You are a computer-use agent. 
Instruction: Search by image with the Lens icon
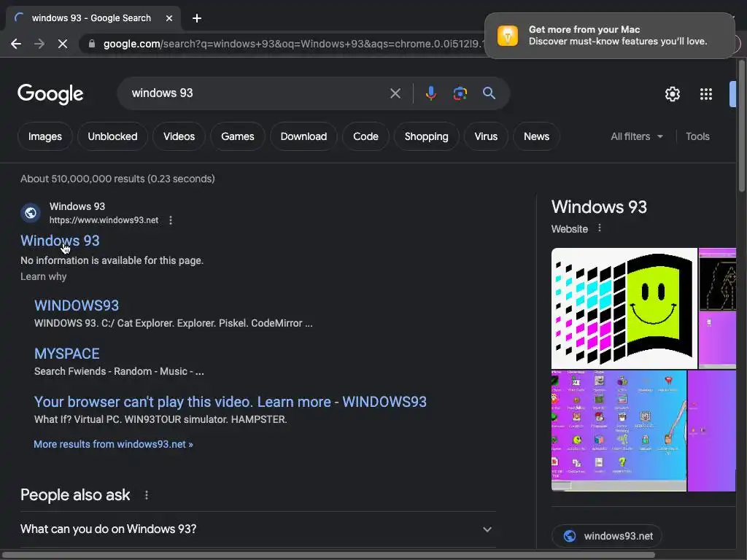(x=460, y=93)
